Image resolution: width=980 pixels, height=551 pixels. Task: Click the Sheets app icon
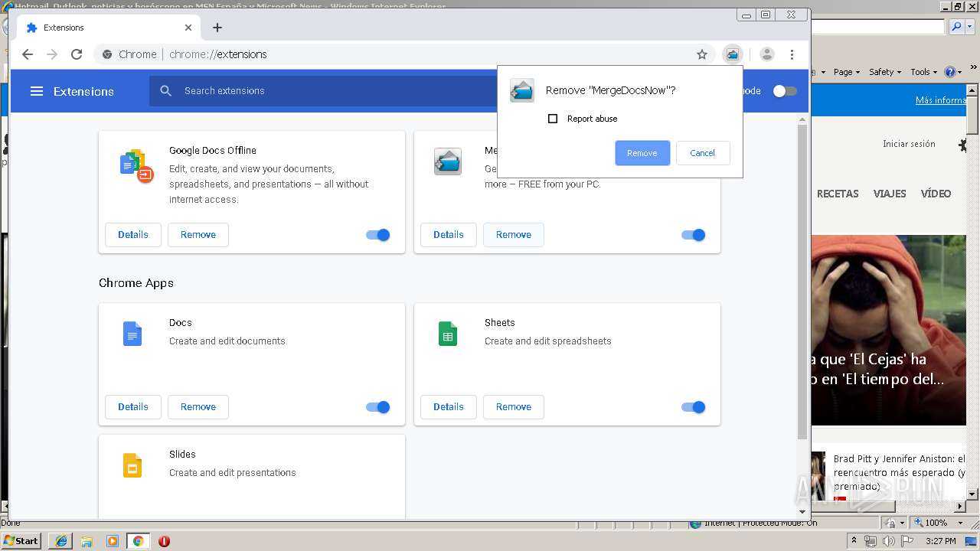click(x=448, y=334)
